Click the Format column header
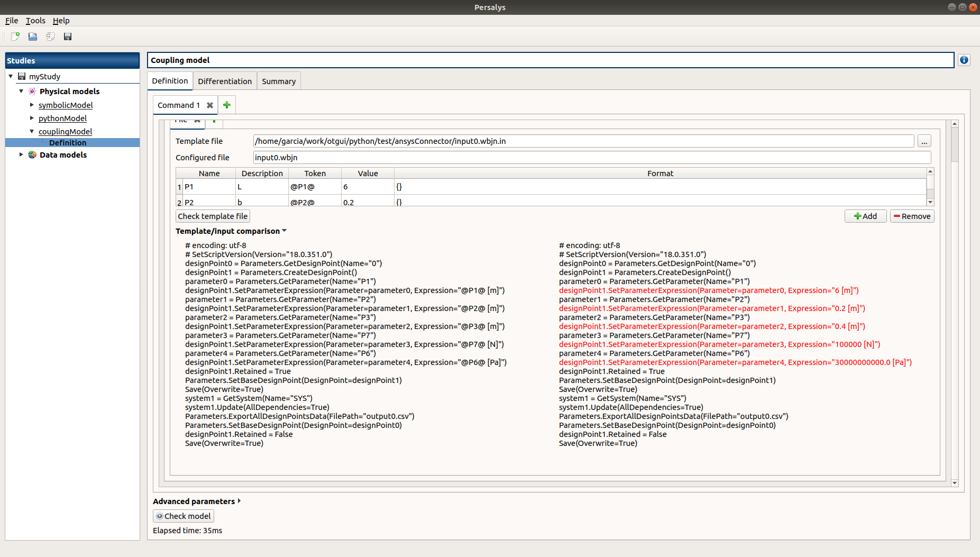The height and width of the screenshot is (557, 980). click(660, 174)
